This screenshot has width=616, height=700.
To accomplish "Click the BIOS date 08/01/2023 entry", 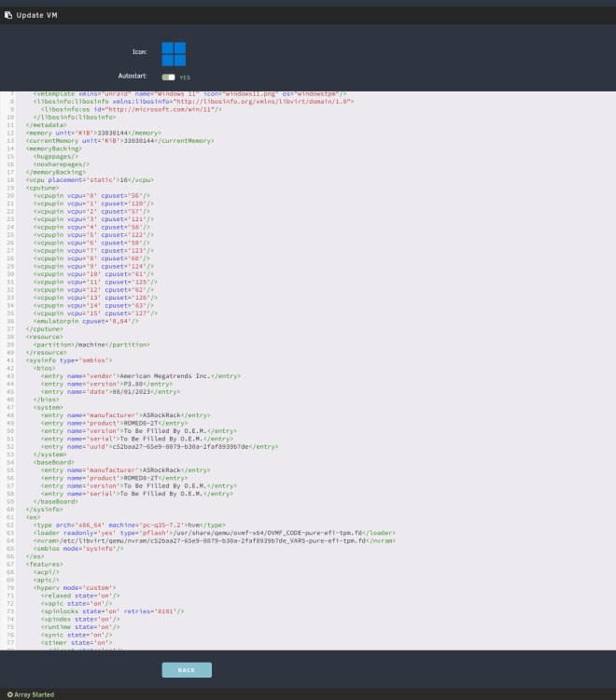I will pos(111,391).
